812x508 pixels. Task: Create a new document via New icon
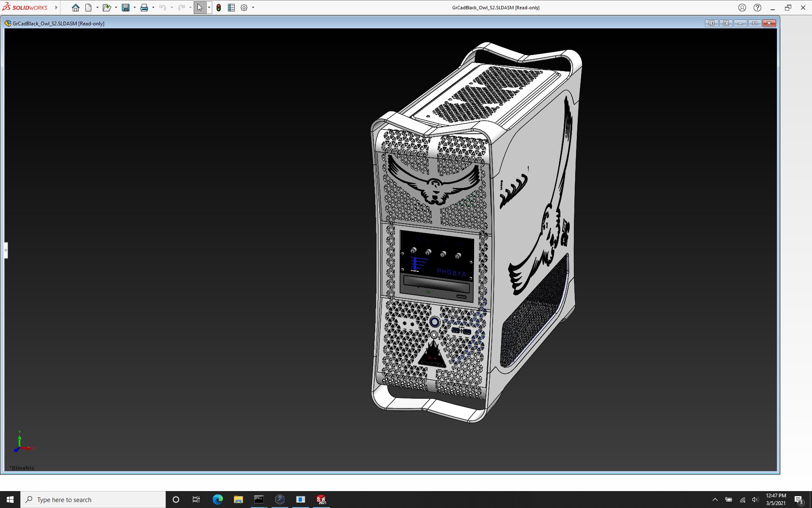point(88,8)
